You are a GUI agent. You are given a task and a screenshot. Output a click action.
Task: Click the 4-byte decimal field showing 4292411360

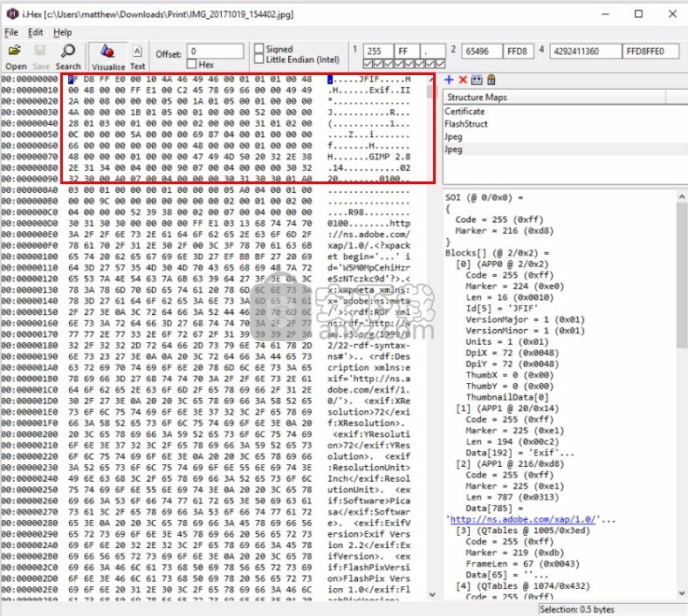[x=585, y=51]
